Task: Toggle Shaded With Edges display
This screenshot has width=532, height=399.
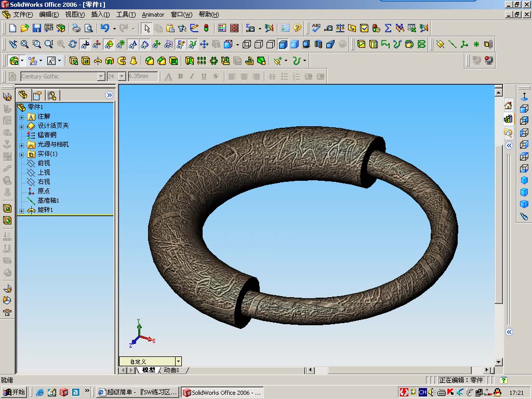Action: point(283,44)
